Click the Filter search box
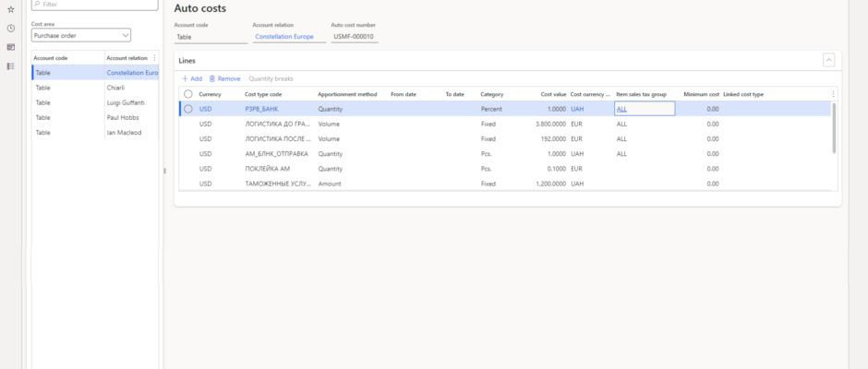 (95, 5)
